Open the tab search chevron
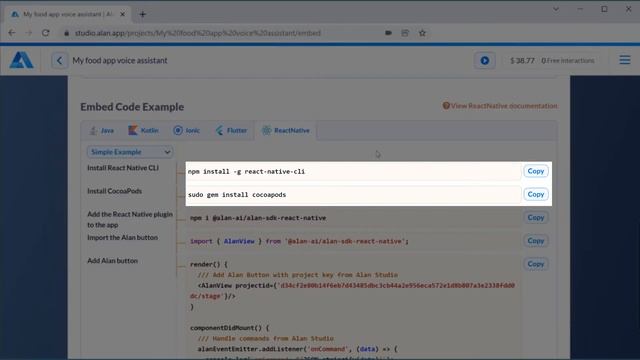This screenshot has width=640, height=360. click(x=556, y=9)
